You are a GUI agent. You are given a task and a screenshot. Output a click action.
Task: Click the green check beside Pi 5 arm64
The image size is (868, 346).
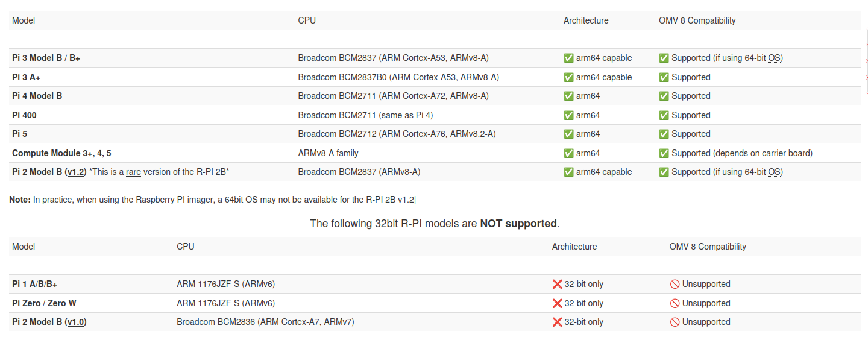pos(568,134)
